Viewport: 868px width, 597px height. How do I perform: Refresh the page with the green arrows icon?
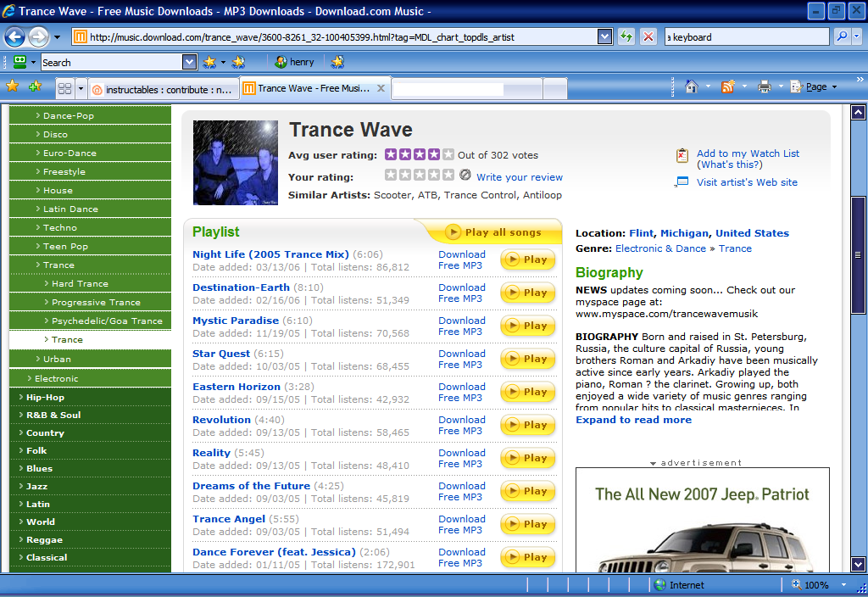click(x=626, y=36)
